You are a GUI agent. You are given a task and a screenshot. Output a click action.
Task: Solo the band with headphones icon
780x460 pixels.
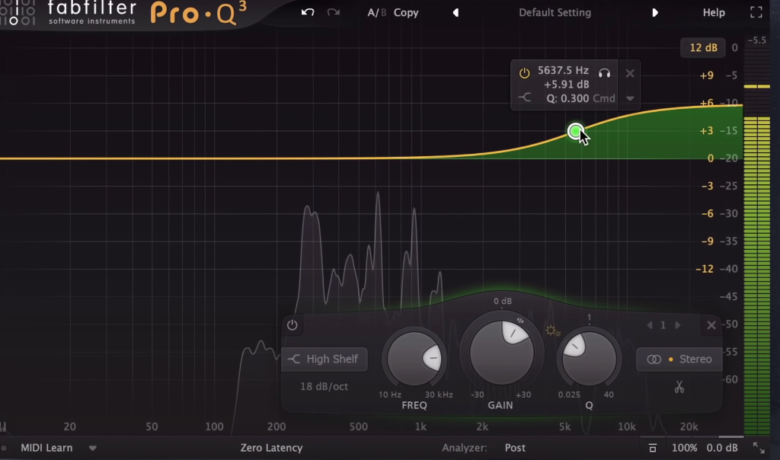point(604,73)
